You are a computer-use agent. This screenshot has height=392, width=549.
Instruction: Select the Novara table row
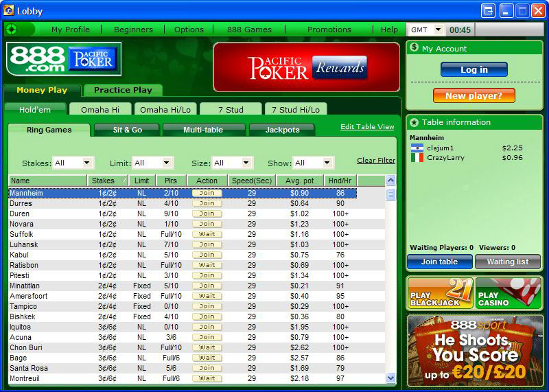point(196,224)
